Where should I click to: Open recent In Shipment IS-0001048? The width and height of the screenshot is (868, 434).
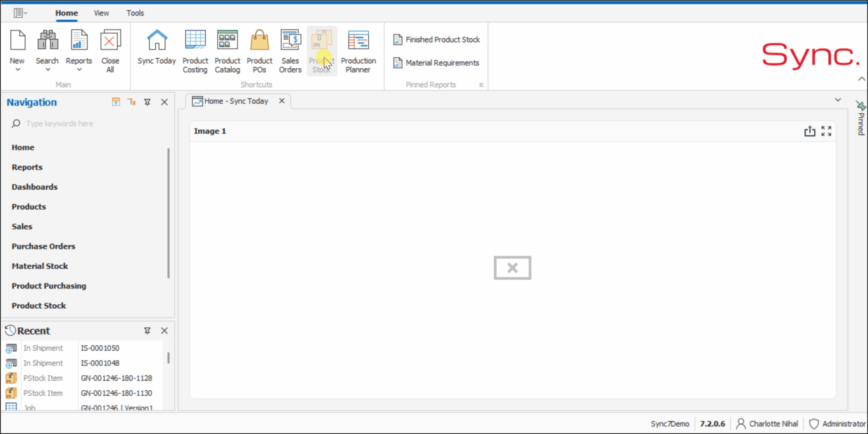point(83,363)
